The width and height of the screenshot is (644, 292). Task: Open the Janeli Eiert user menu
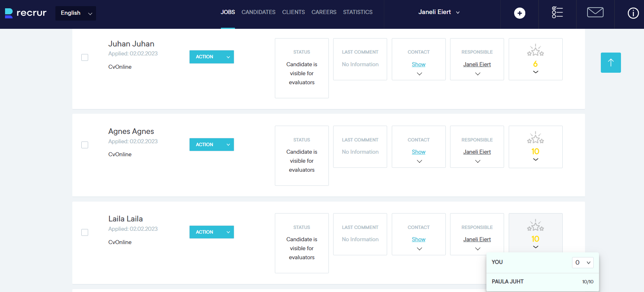pyautogui.click(x=439, y=12)
